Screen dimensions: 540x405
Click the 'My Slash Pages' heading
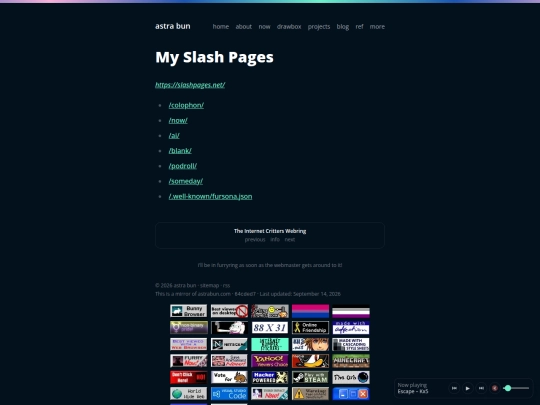pyautogui.click(x=214, y=57)
